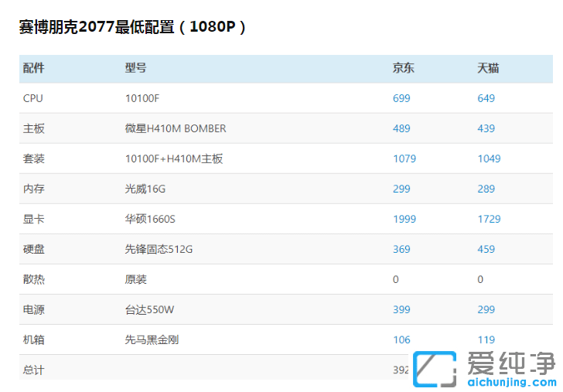563x392 pixels.
Task: Select 天猫 price 289 for 光威16G memory
Action: [x=486, y=189]
